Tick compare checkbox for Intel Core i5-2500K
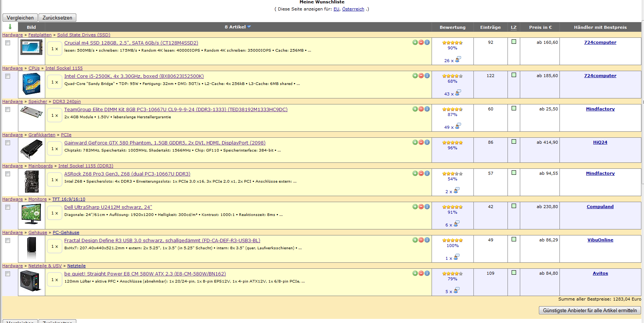The height and width of the screenshot is (323, 644). (x=7, y=76)
